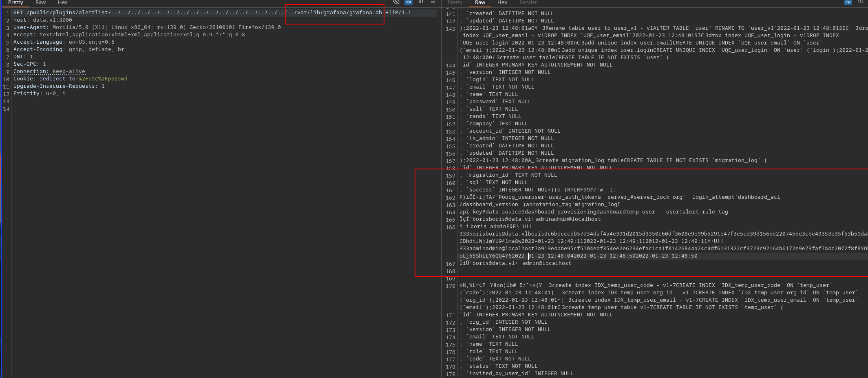
Task: Toggle word wrap in the response editor
Action: [x=848, y=2]
